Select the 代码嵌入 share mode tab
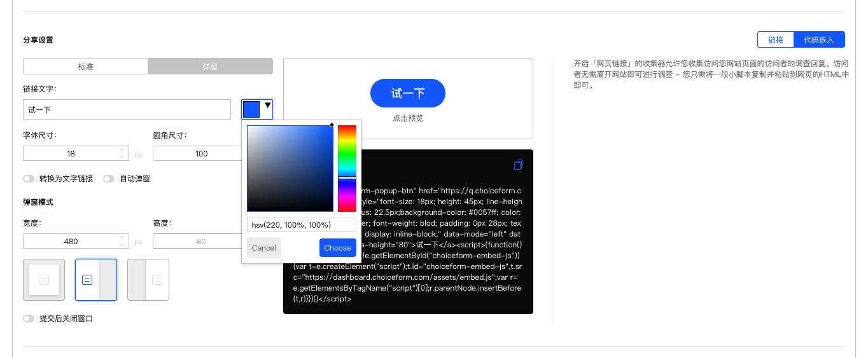Viewport: 868px width, 358px height. pyautogui.click(x=819, y=39)
